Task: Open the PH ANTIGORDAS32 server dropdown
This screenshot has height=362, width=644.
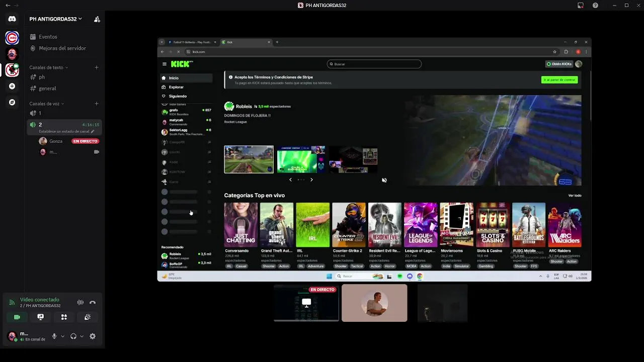Action: tap(55, 19)
